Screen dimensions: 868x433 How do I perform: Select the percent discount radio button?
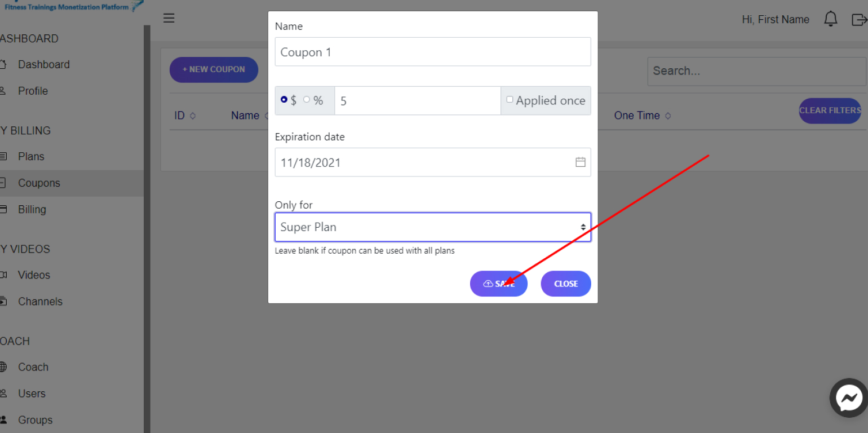[x=307, y=100]
